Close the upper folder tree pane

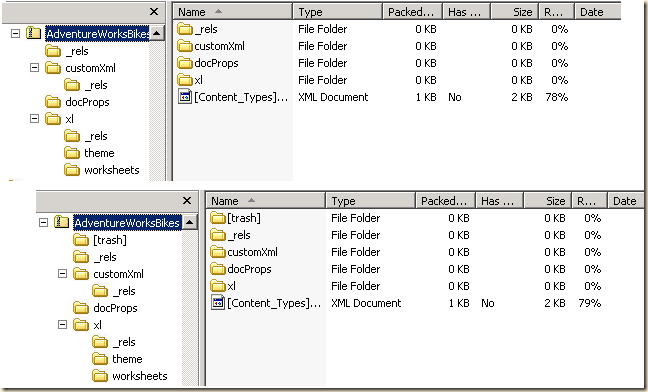tap(154, 12)
